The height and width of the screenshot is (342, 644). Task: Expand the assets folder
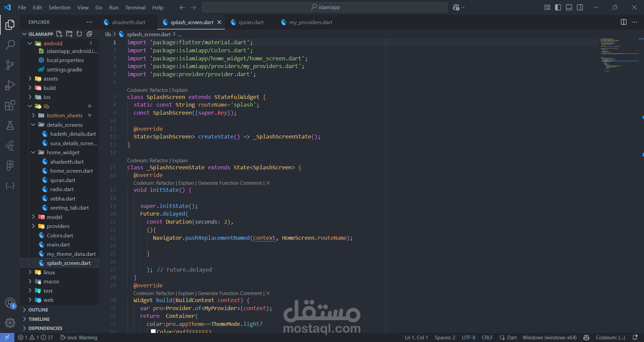(30, 78)
